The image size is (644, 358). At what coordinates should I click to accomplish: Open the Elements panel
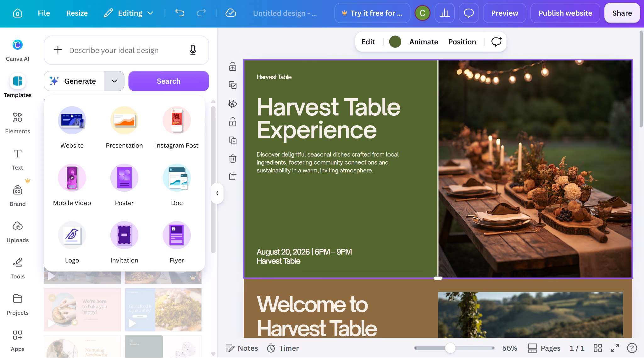coord(18,123)
